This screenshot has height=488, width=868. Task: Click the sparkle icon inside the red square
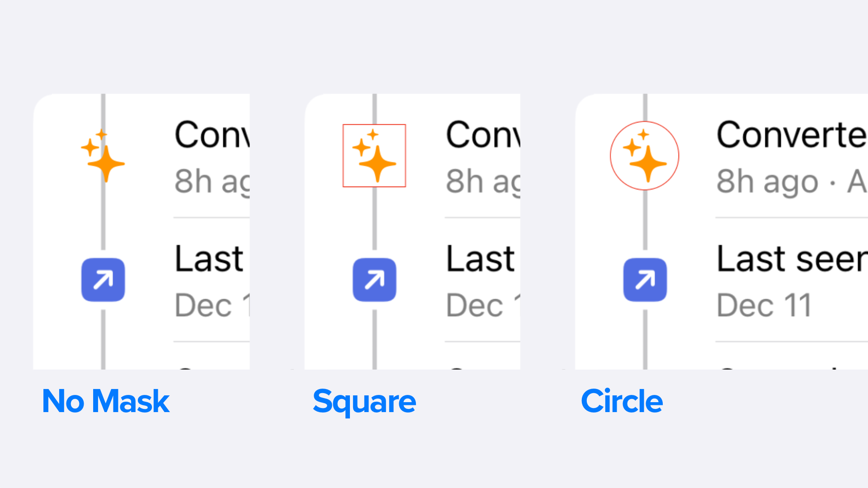point(374,155)
